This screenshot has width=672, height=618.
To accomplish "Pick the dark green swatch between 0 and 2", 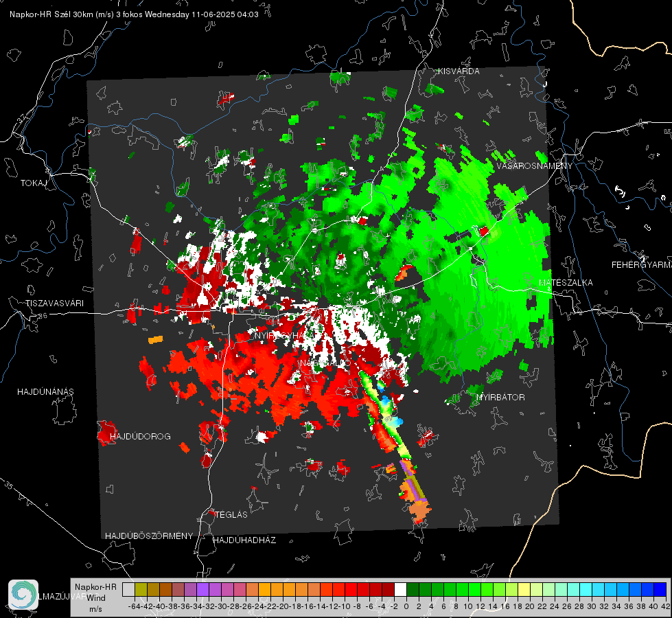I will pos(413,589).
